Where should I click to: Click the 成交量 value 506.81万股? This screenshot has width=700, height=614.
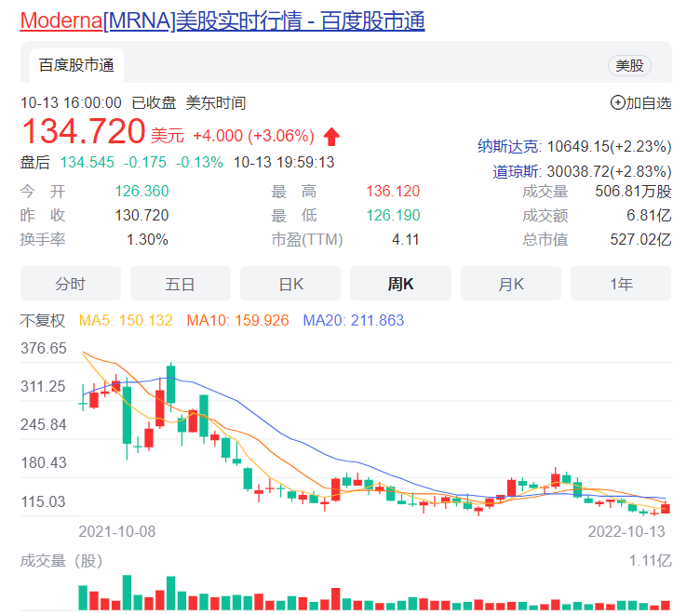633,191
